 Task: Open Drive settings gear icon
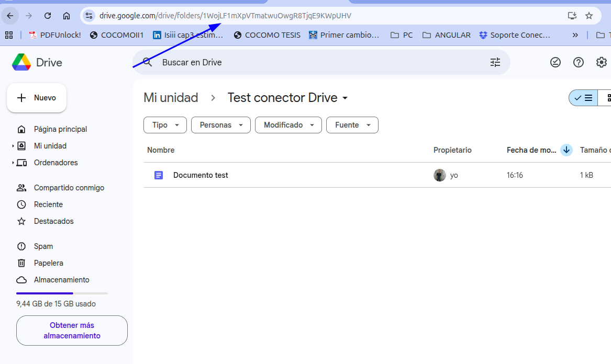601,62
